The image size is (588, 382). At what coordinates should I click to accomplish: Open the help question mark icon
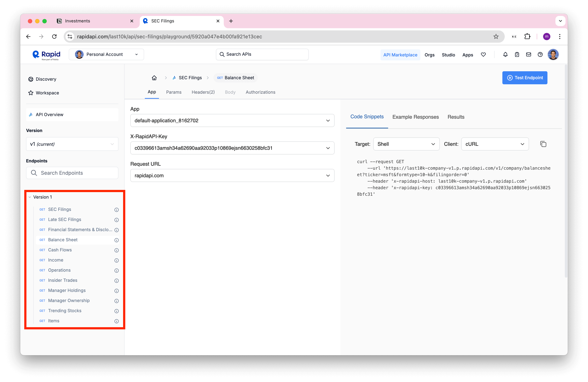(x=540, y=55)
